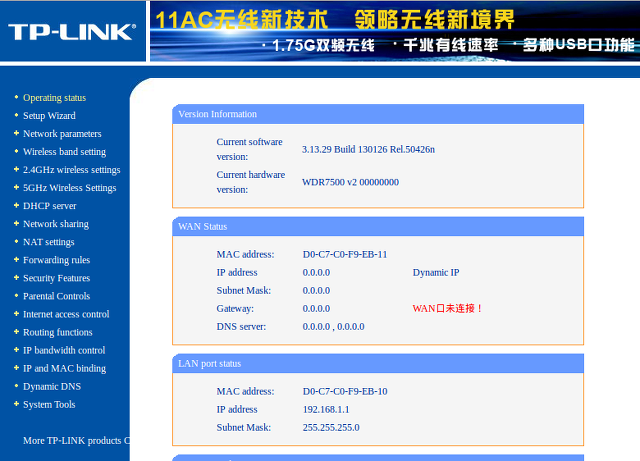Screen dimensions: 640x461
Task: Click the plus icon beside IP bandwidth control
Action: [x=16, y=350]
